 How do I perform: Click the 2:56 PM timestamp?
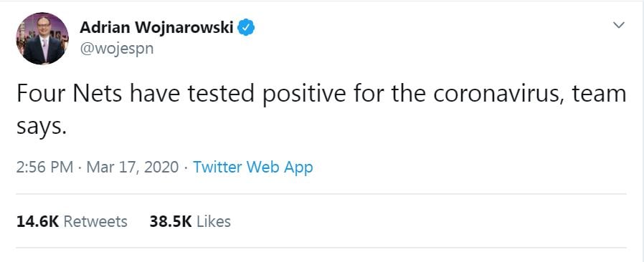point(44,168)
